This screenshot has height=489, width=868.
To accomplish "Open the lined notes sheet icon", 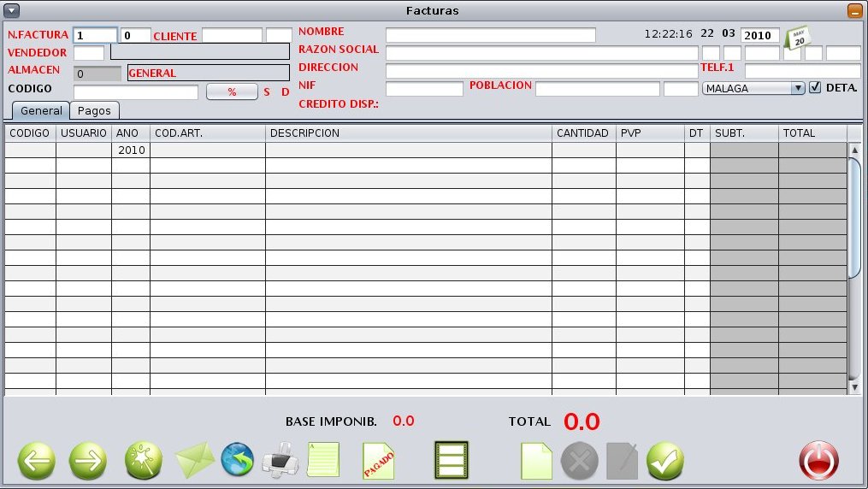I will click(x=322, y=459).
